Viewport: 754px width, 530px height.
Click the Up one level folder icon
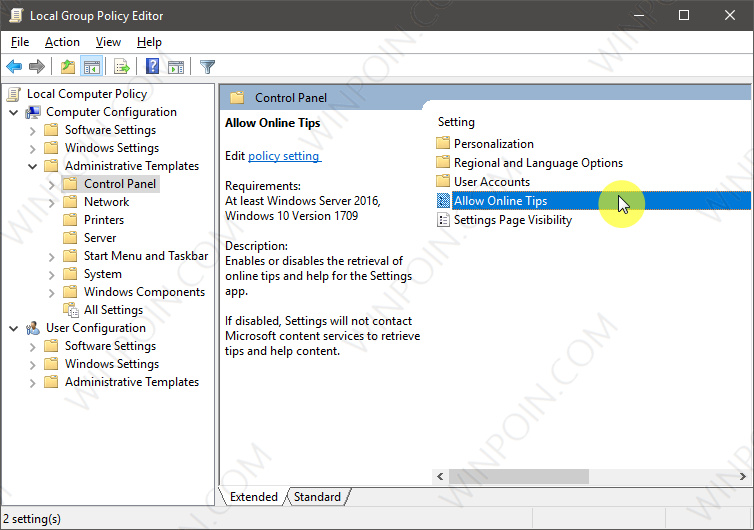point(68,66)
